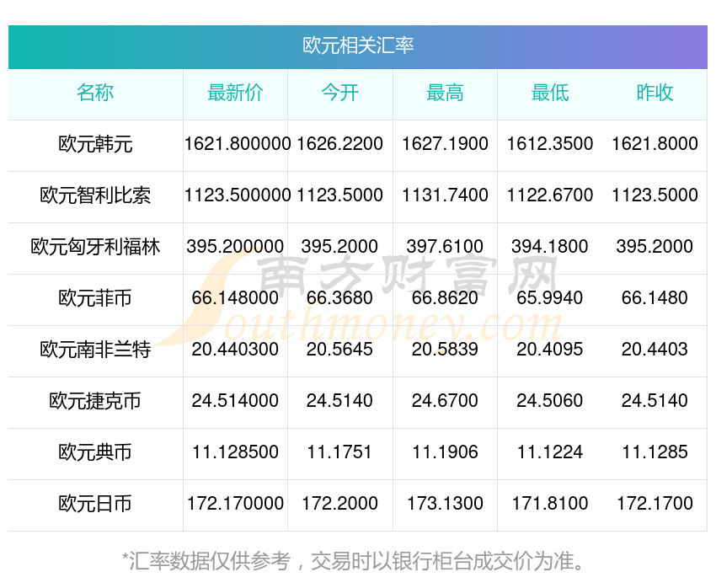716x588 pixels.
Task: Click the 欧元典币 row name
Action: [x=95, y=452]
